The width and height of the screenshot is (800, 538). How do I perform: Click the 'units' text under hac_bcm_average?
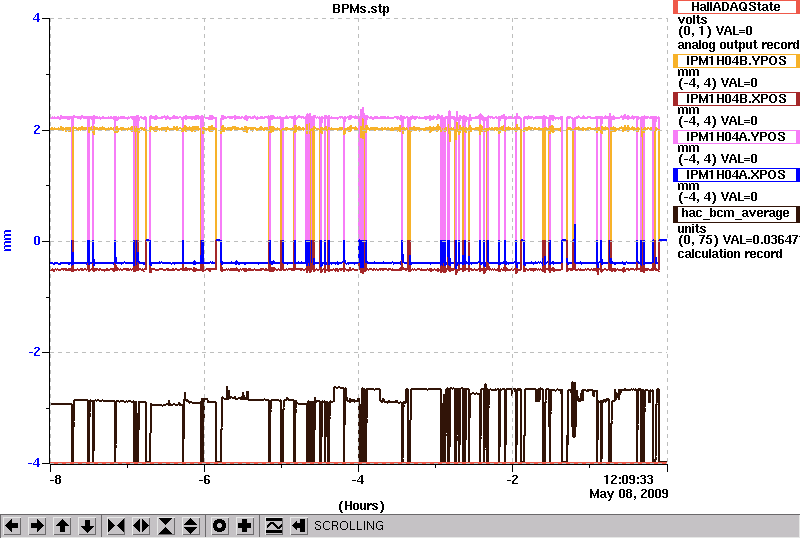point(692,229)
